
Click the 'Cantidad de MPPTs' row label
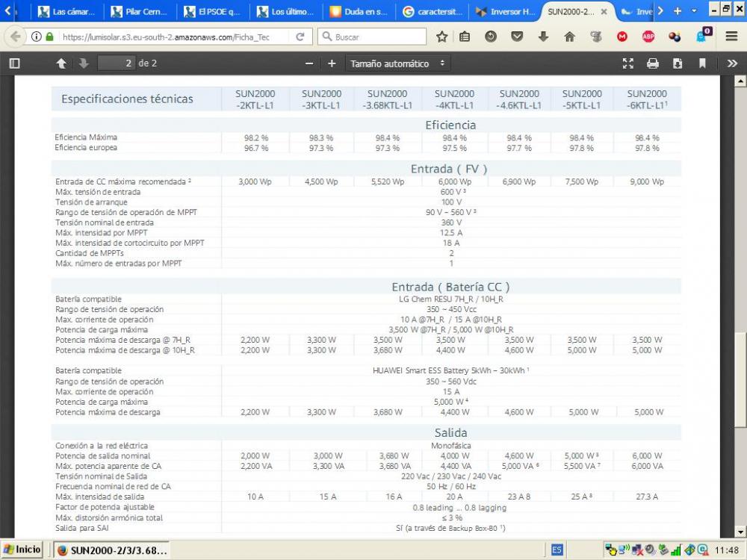(x=89, y=253)
